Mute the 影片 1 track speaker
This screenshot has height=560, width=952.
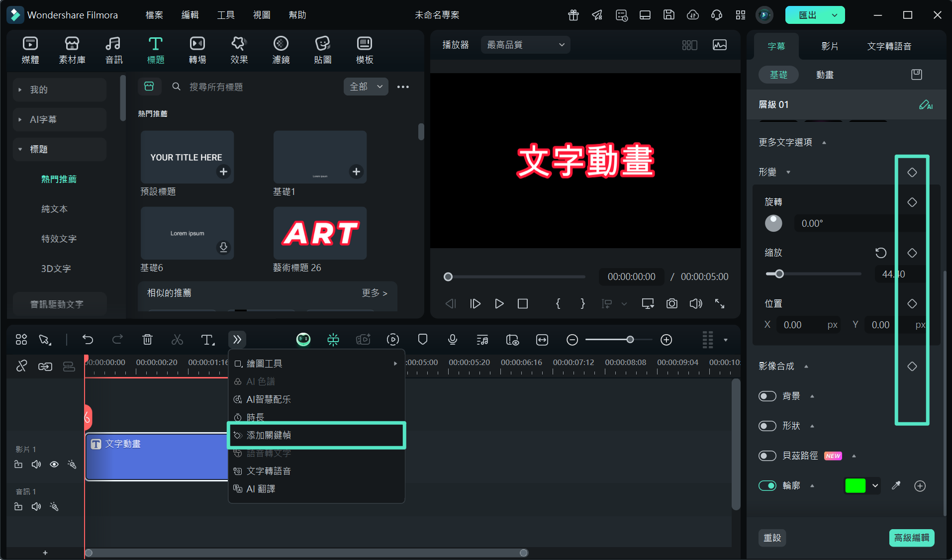[36, 464]
